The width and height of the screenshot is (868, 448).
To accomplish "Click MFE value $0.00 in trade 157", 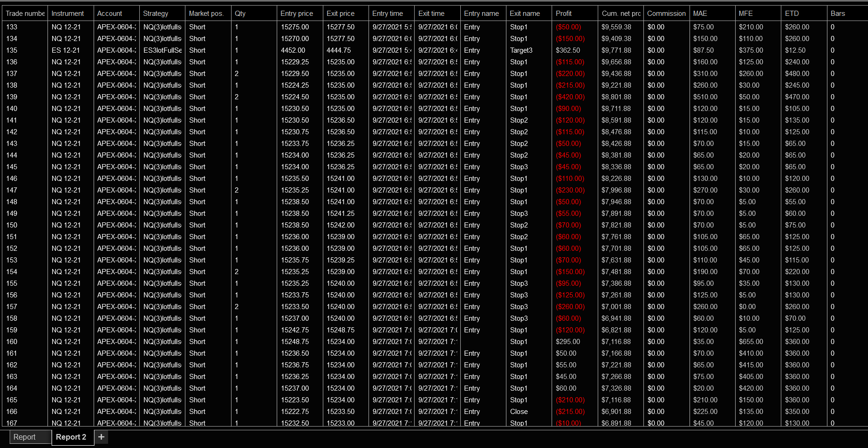I will 747,307.
